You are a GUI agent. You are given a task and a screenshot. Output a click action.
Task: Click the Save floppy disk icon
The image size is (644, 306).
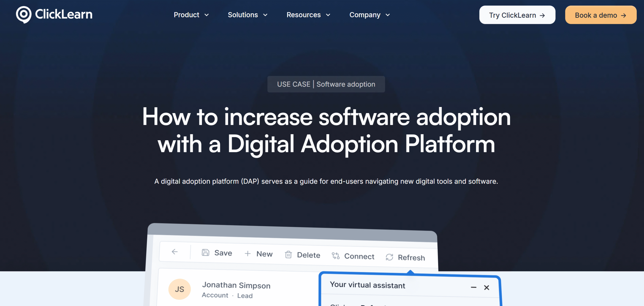point(206,252)
